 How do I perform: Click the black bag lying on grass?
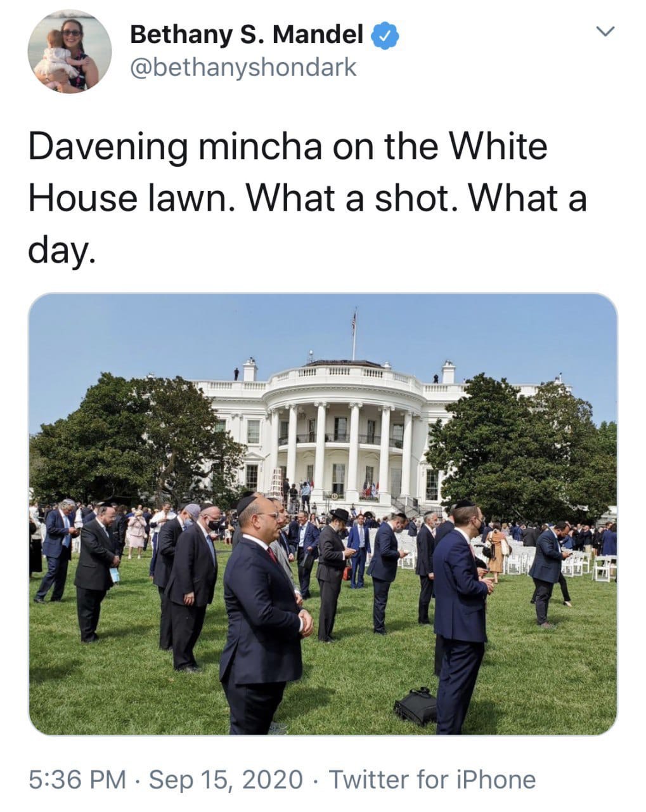point(416,705)
